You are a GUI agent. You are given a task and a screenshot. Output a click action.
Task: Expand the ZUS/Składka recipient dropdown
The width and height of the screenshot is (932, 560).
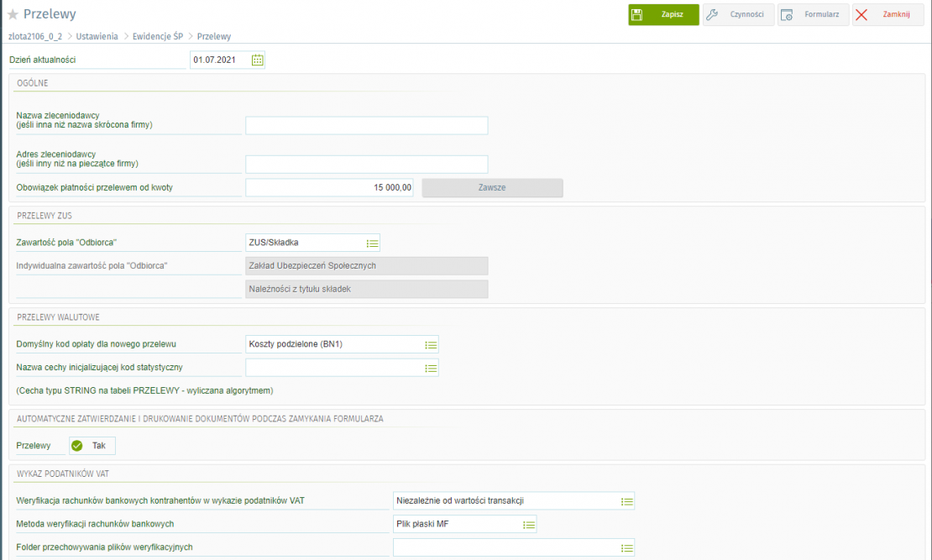pyautogui.click(x=373, y=243)
